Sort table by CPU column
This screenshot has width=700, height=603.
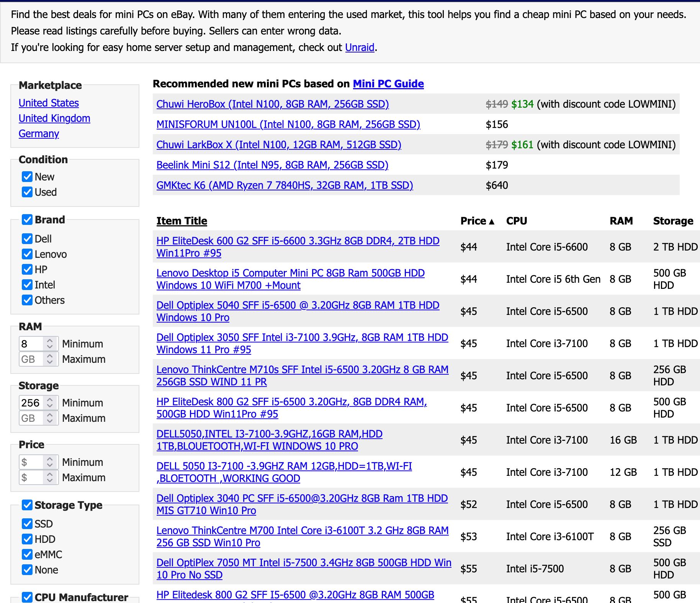click(x=517, y=221)
